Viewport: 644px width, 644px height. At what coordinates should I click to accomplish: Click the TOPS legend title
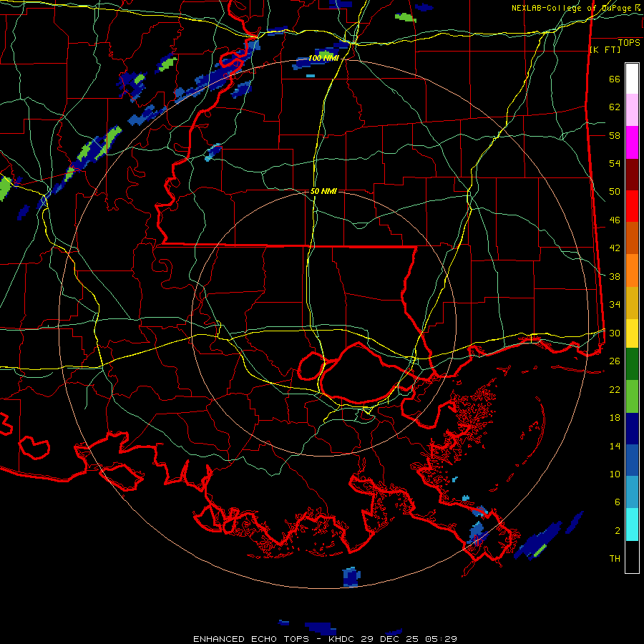coord(629,42)
